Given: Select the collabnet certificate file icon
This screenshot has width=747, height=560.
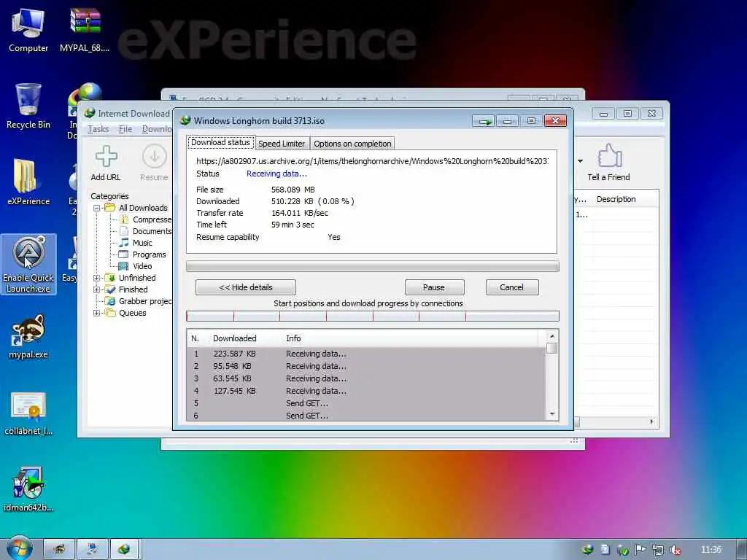Looking at the screenshot, I should (28, 413).
